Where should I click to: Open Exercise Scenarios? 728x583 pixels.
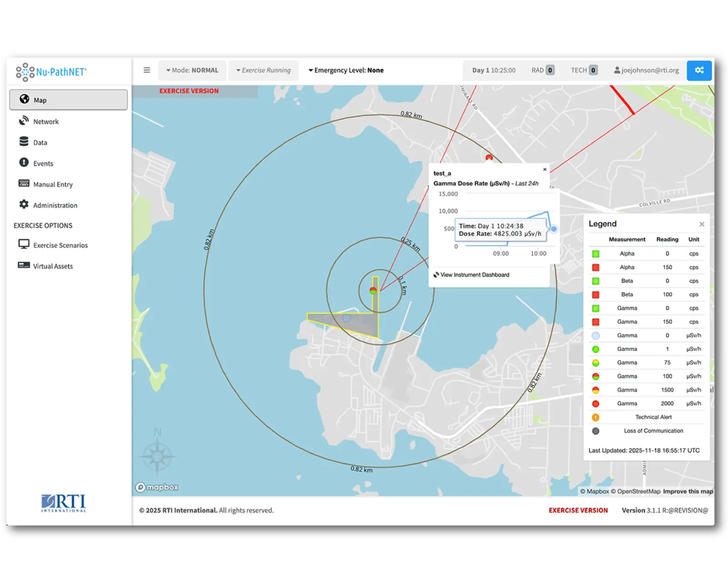pyautogui.click(x=68, y=245)
